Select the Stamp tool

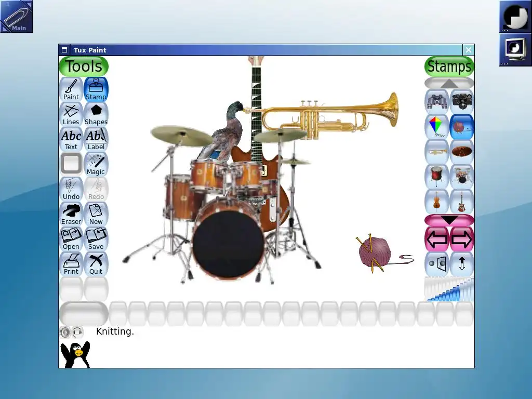point(96,89)
